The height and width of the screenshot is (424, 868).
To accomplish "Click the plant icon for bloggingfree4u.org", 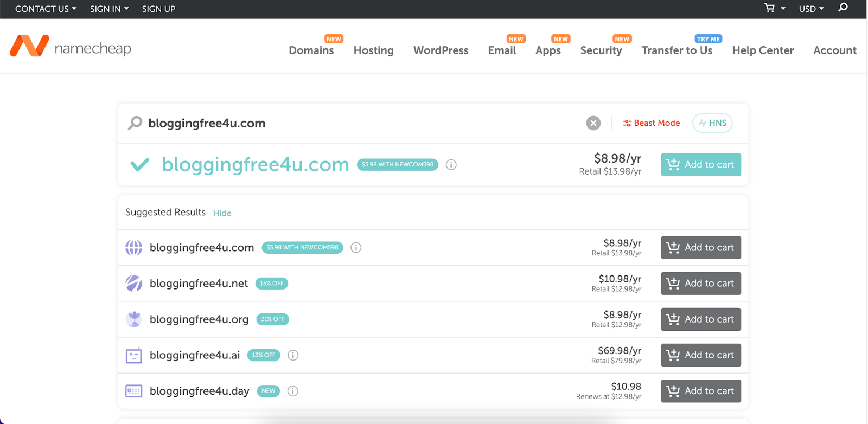I will click(134, 319).
